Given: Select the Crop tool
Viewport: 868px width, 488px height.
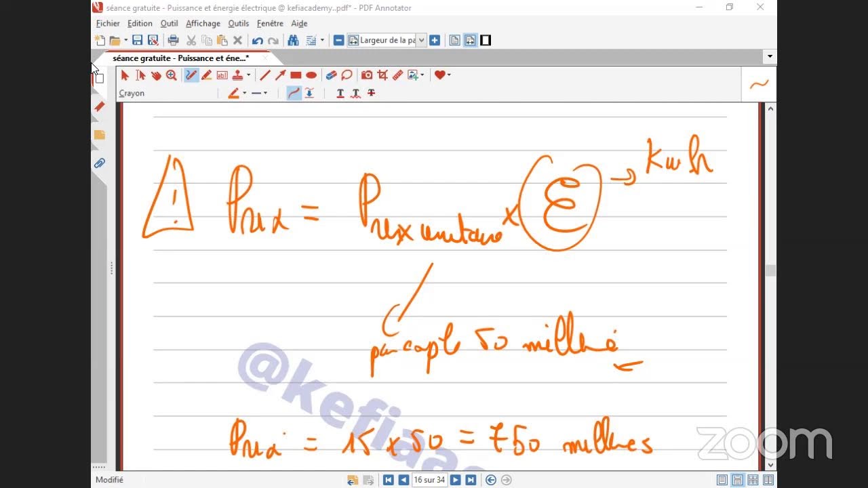Looking at the screenshot, I should click(382, 75).
